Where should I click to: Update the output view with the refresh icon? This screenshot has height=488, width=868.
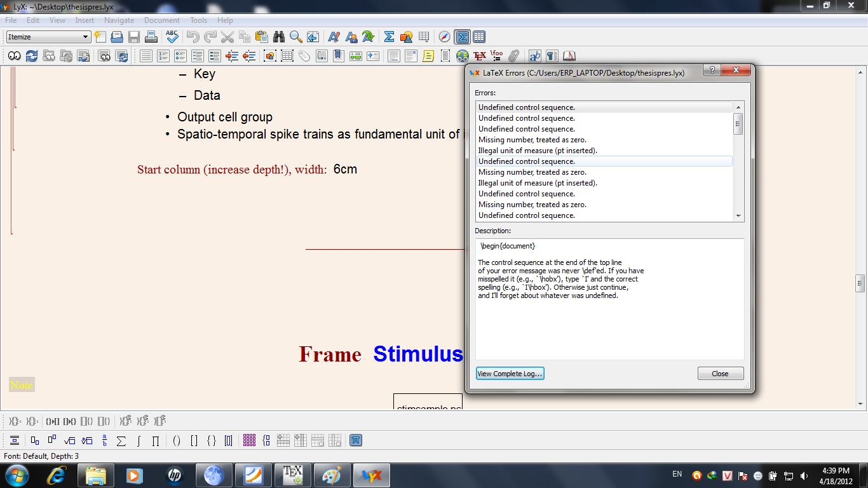(31, 56)
